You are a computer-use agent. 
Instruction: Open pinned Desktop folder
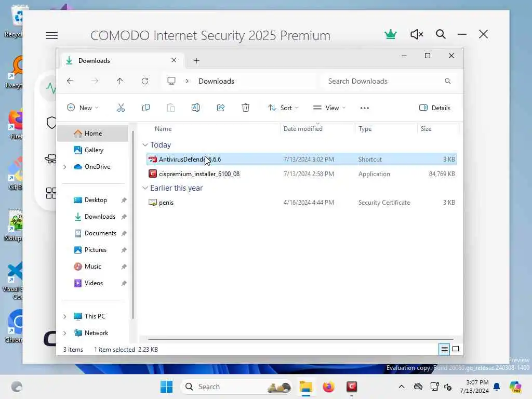[96, 200]
